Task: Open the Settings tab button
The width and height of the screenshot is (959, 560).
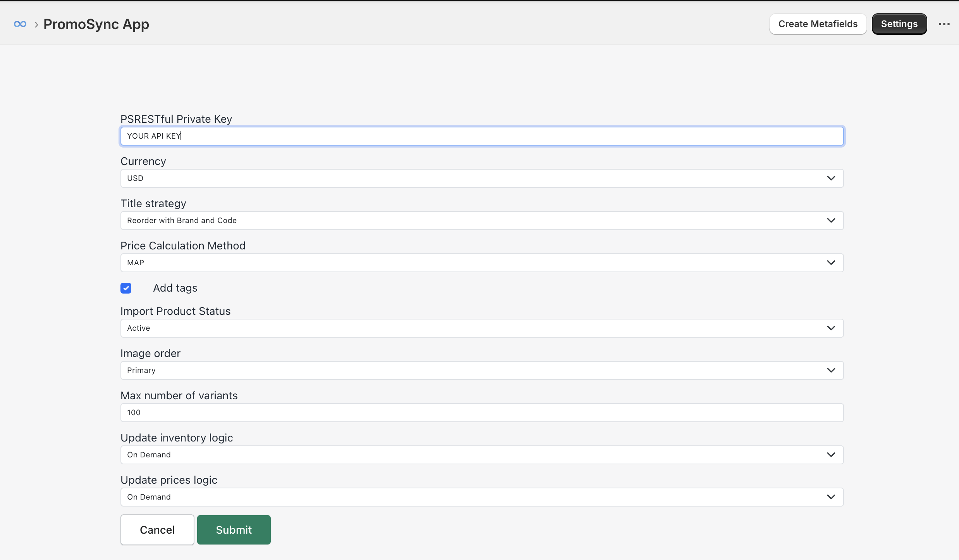Action: 899,24
